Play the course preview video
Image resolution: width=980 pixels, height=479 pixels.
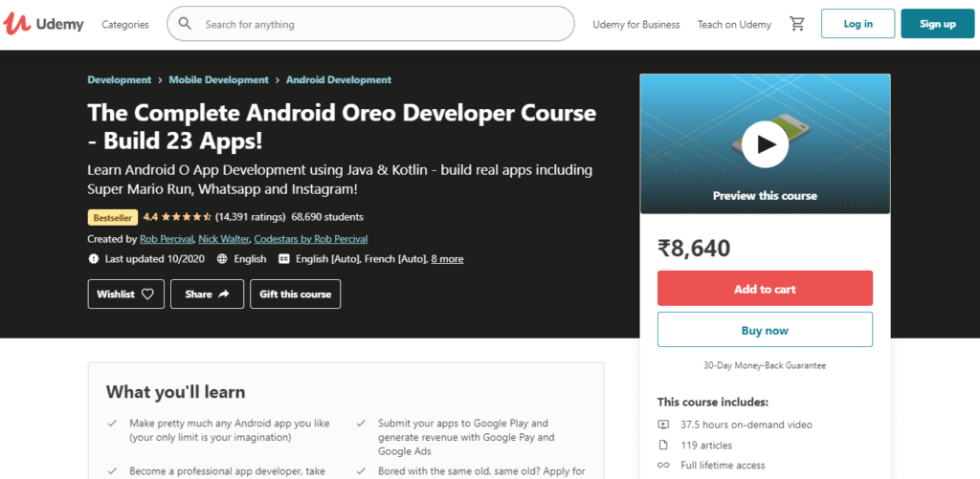click(765, 144)
